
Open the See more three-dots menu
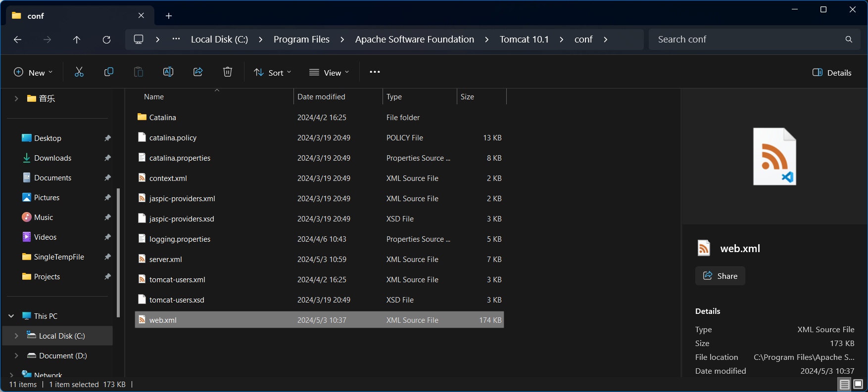pos(375,72)
